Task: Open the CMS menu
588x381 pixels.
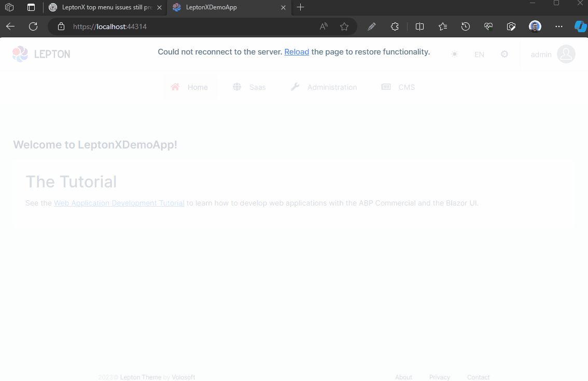Action: click(398, 87)
